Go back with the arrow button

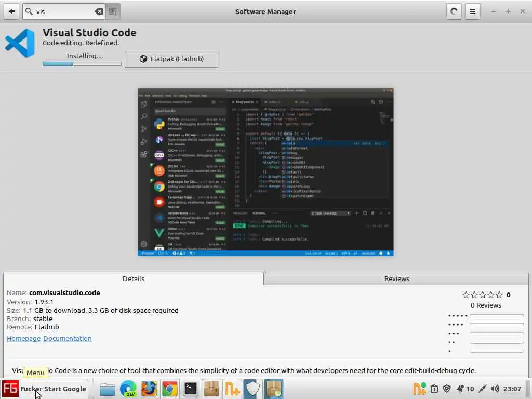(x=11, y=11)
